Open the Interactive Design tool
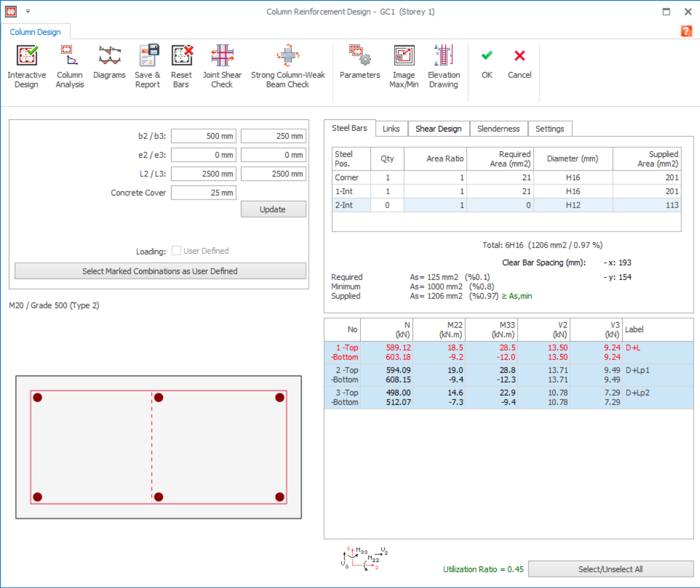700x588 pixels. (27, 66)
